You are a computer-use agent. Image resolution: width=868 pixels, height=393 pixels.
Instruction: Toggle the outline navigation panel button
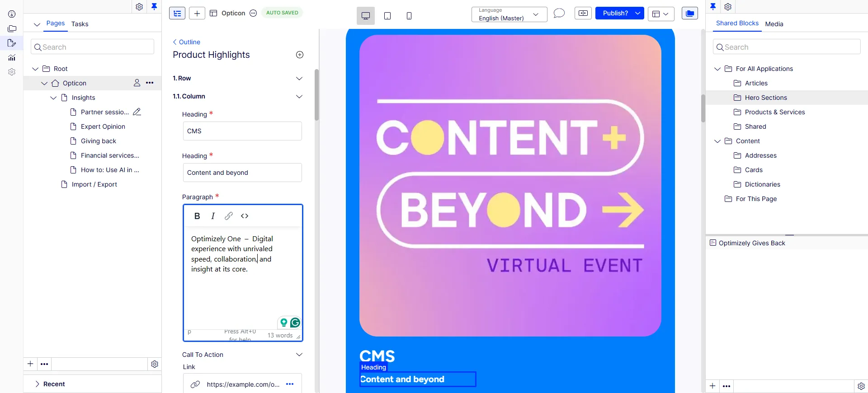[x=177, y=14]
